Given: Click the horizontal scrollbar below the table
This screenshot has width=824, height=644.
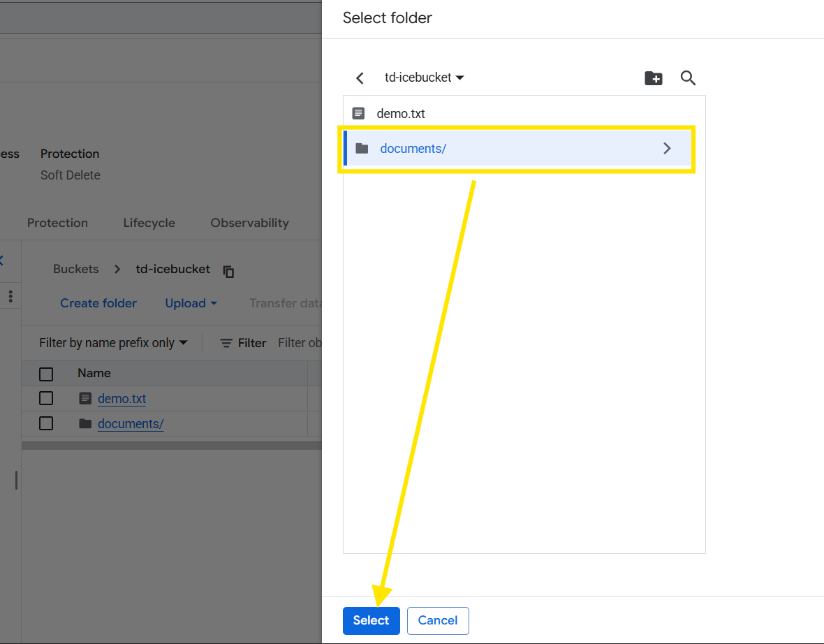Looking at the screenshot, I should (171, 445).
